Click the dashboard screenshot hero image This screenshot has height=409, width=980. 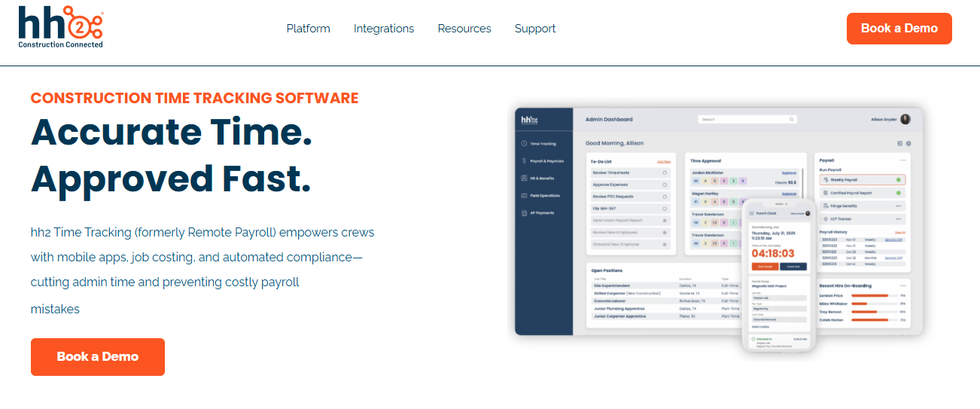coord(719,230)
